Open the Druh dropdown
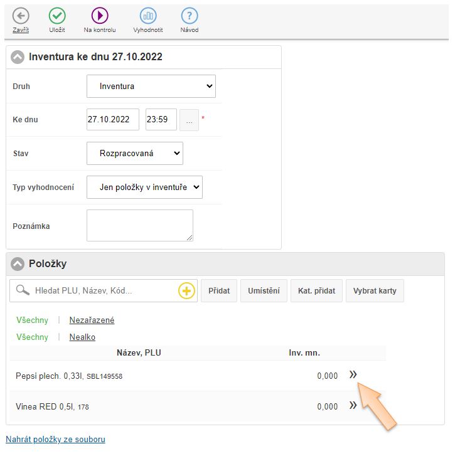The width and height of the screenshot is (460, 476). 151,87
